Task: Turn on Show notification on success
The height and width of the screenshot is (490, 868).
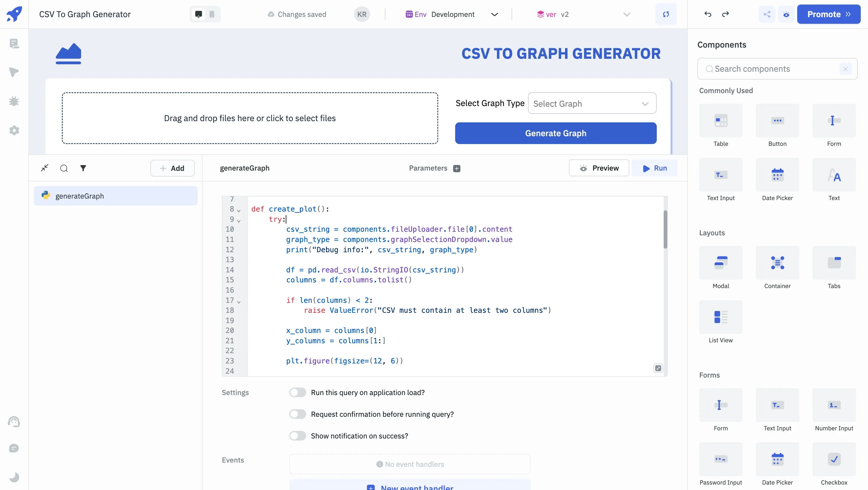Action: click(x=297, y=436)
